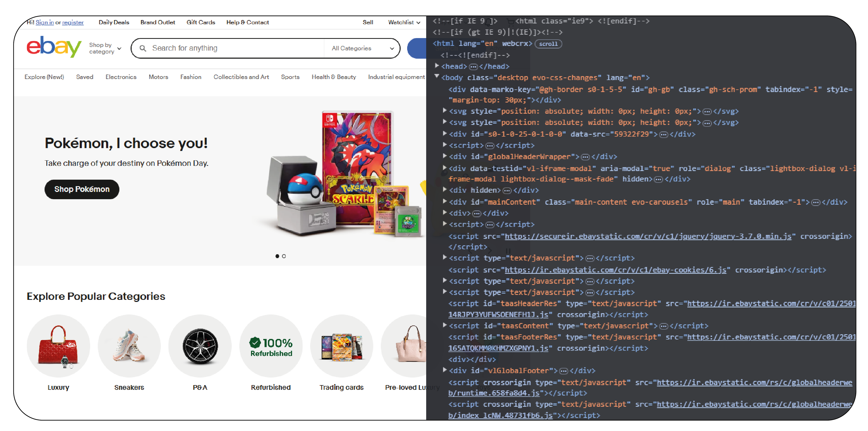Expand div s0-1-0-25-0-1-0-0 node

(x=444, y=133)
